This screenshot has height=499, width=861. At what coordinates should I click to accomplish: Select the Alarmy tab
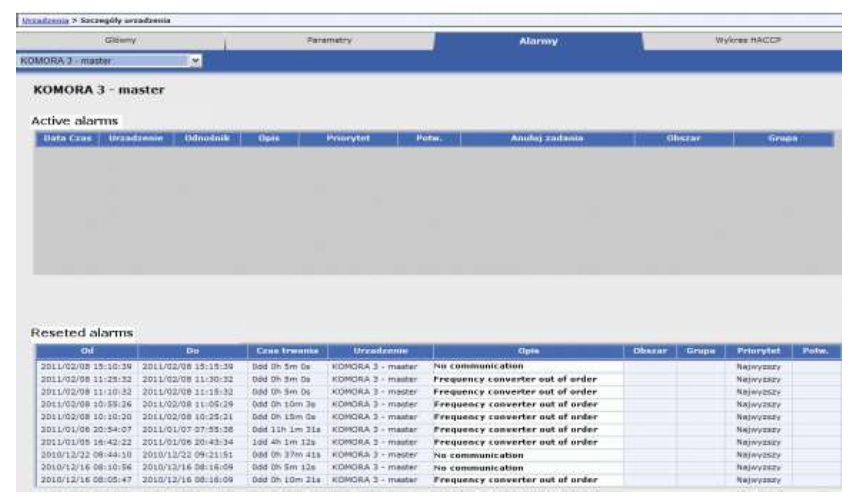(537, 41)
